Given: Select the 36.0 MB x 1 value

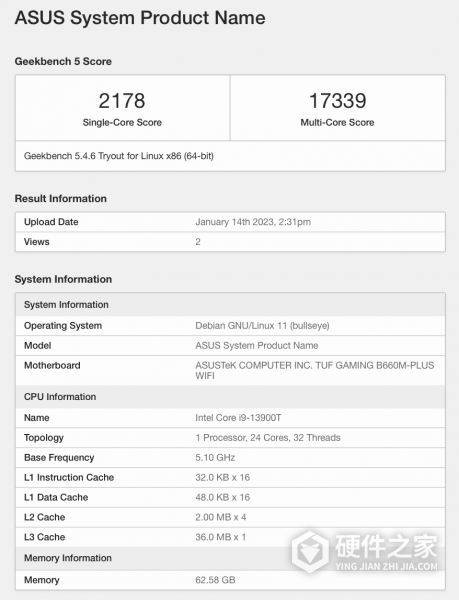Looking at the screenshot, I should (220, 537).
